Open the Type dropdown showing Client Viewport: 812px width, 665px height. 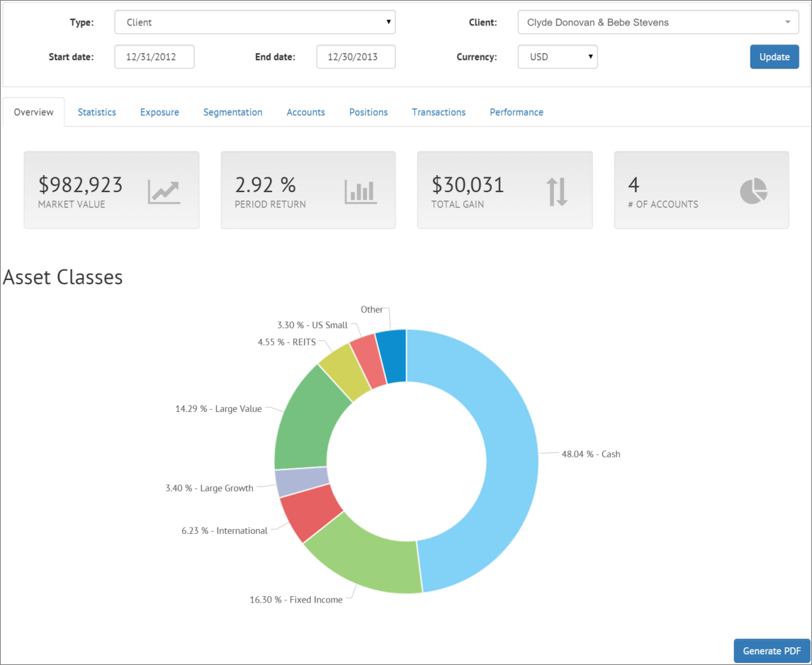coord(255,22)
